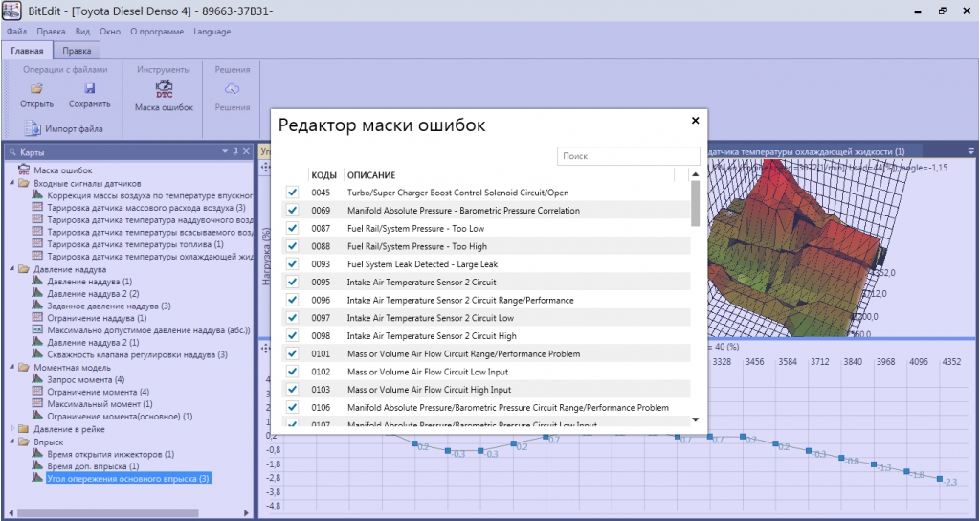Click map icon for Давление наддува (1)
The image size is (980, 521).
(37, 282)
